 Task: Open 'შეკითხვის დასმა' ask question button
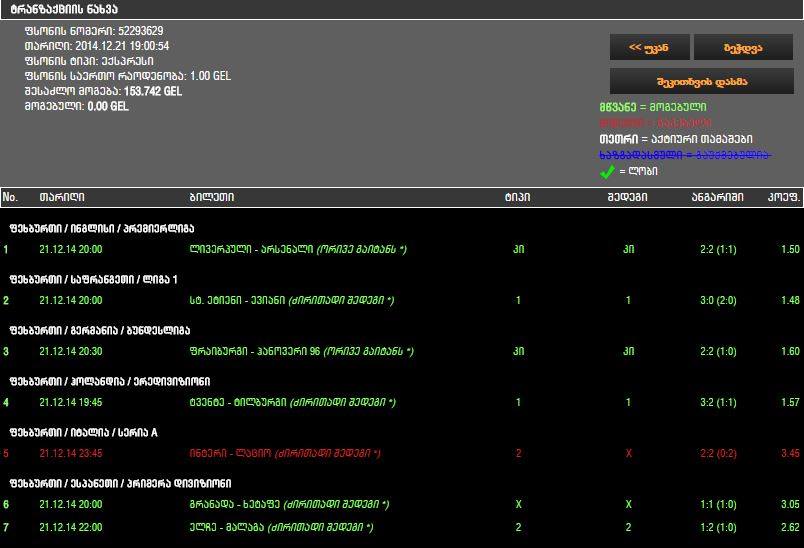click(x=702, y=82)
